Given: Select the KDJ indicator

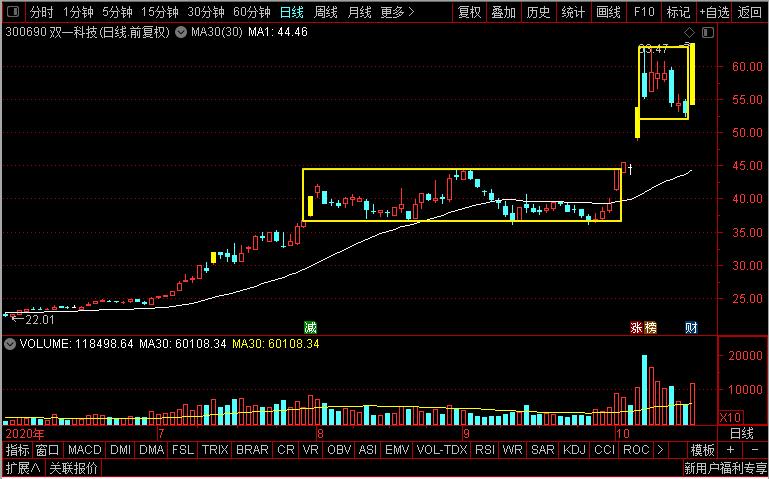Looking at the screenshot, I should click(x=574, y=450).
